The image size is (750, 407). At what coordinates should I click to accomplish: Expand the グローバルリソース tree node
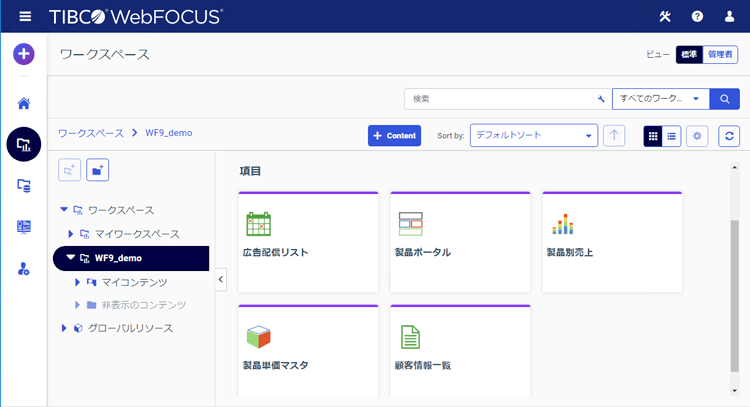[65, 328]
